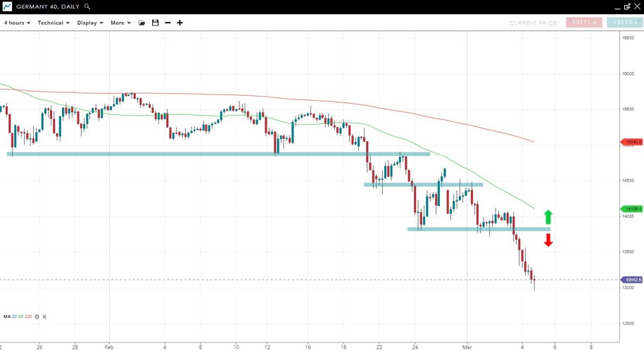Click the red sell price 13111 button
This screenshot has height=351, width=644.
584,23
